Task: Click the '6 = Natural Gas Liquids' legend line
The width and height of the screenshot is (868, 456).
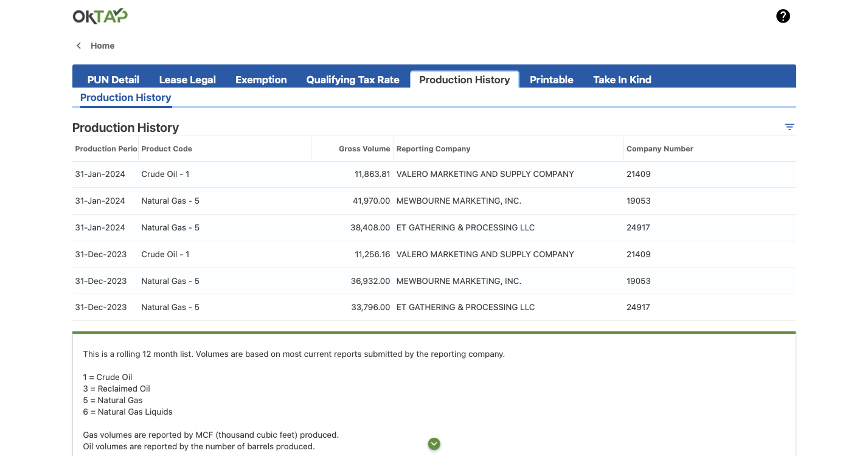Action: coord(128,412)
